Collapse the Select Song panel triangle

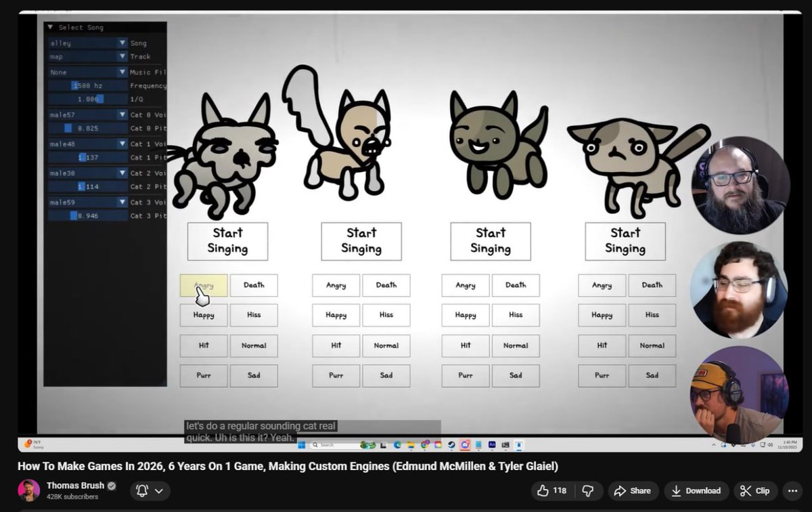(50, 28)
